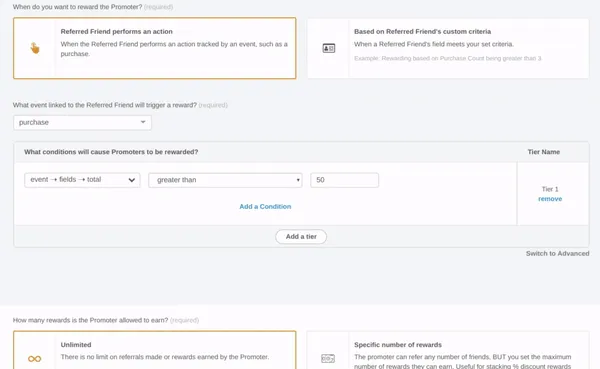Screen dimensions: 600x369
Task: Click the 'Add a tier' button
Action: (301, 237)
